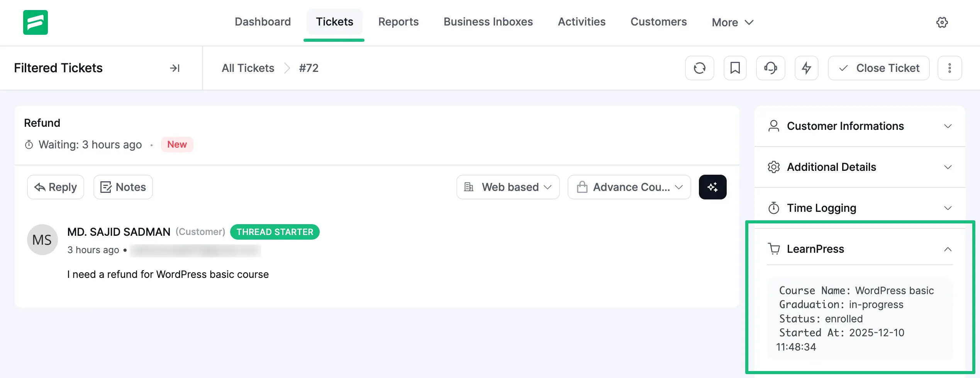Expand the More navigation menu
Screen dimensions: 980x378
tap(732, 22)
